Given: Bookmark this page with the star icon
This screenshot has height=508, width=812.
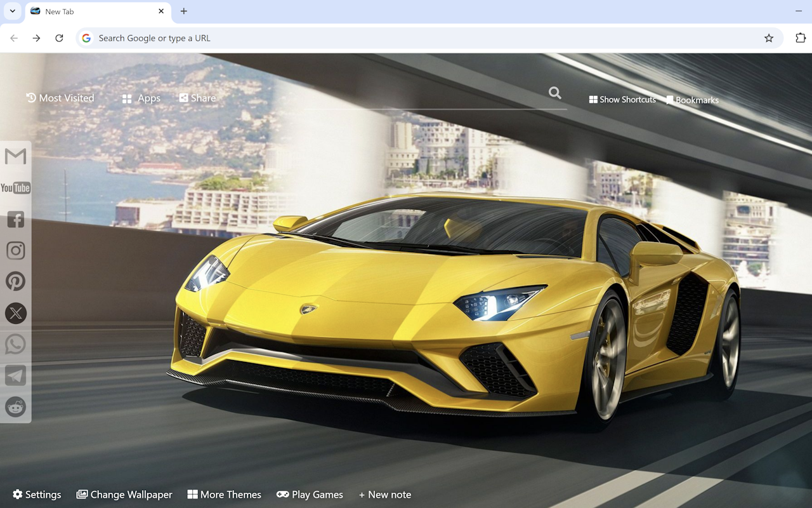Looking at the screenshot, I should click(x=769, y=38).
